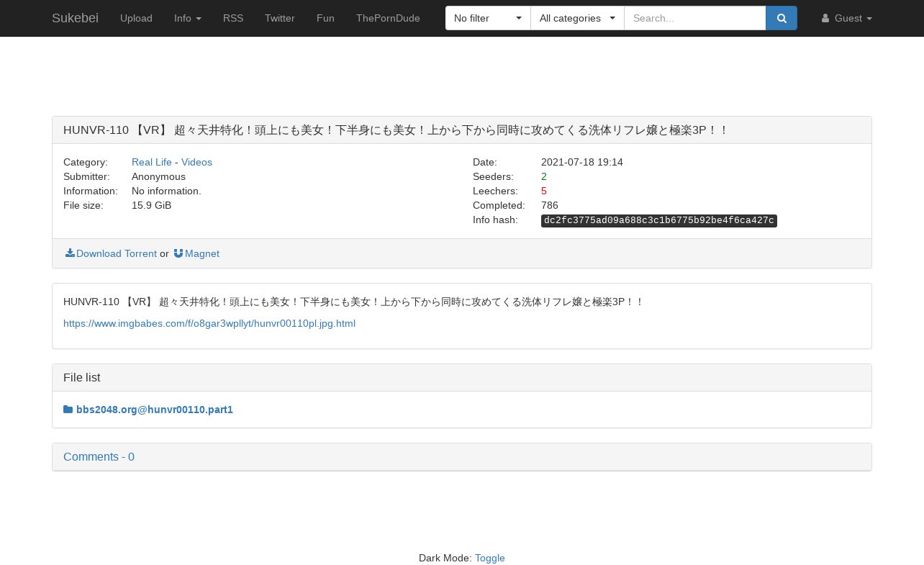924x565 pixels.
Task: Open the No filter dropdown
Action: click(488, 18)
